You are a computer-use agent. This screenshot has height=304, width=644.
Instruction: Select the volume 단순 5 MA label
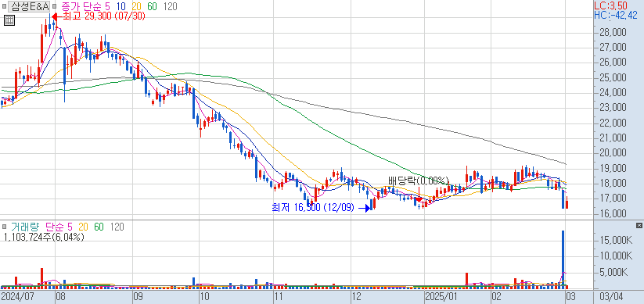click(59, 227)
